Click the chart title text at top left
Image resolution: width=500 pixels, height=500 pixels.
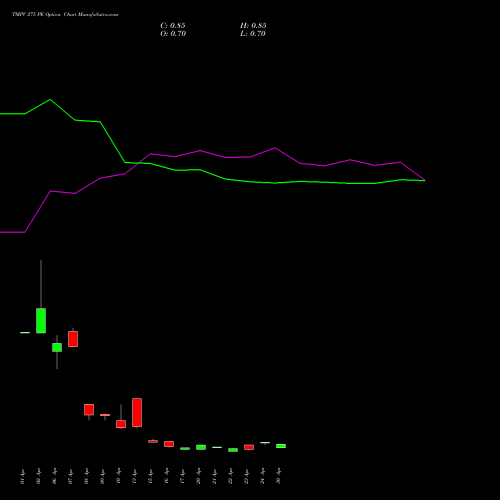(65, 15)
